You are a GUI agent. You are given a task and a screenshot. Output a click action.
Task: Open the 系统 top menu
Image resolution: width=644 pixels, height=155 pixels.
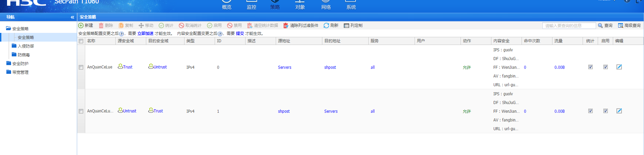tap(351, 5)
